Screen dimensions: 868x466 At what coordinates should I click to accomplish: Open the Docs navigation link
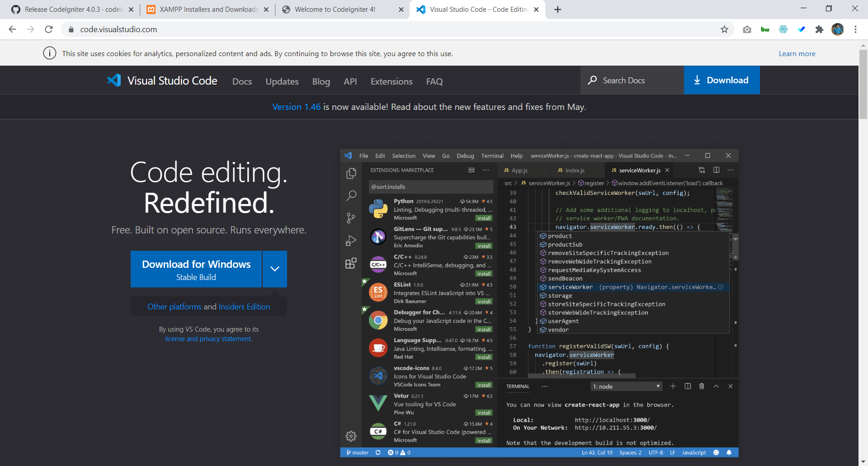coord(242,81)
